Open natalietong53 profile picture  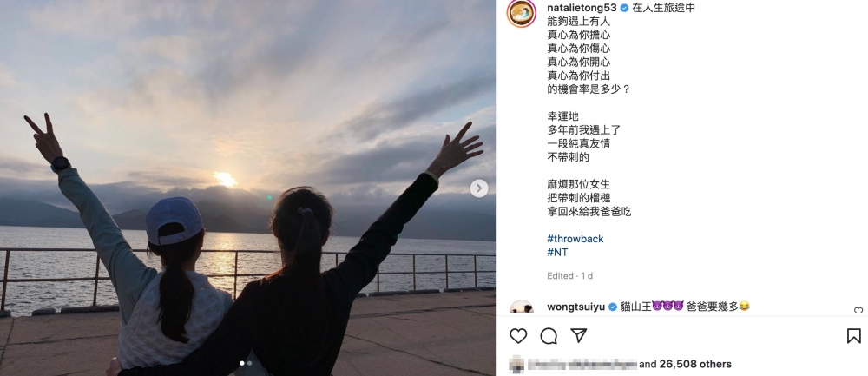(521, 13)
